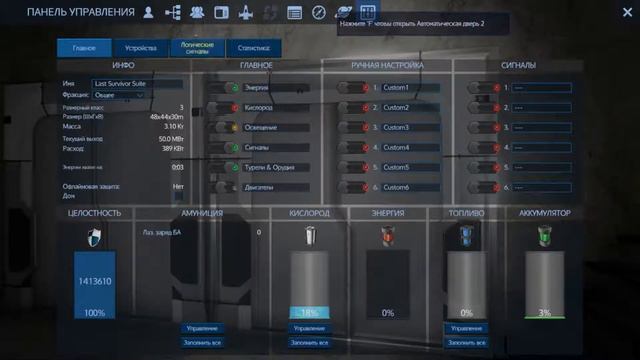Click the green battery icon
The image size is (640, 360).
pos(544,236)
